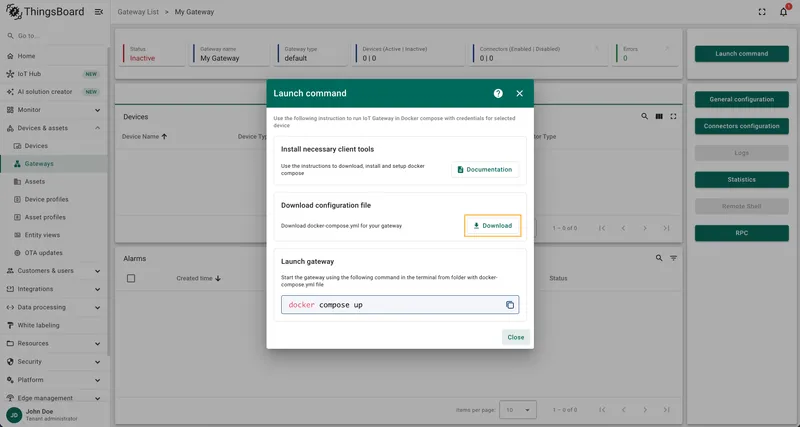Open help for Launch command dialog

click(x=498, y=93)
